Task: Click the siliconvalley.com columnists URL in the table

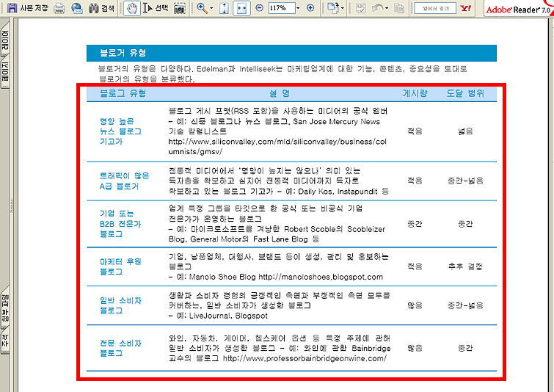Action: coord(277,146)
